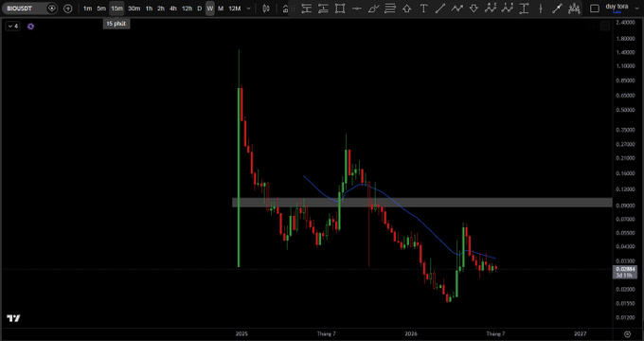The width and height of the screenshot is (644, 341).
Task: Select the 12M timeframe
Action: click(235, 9)
